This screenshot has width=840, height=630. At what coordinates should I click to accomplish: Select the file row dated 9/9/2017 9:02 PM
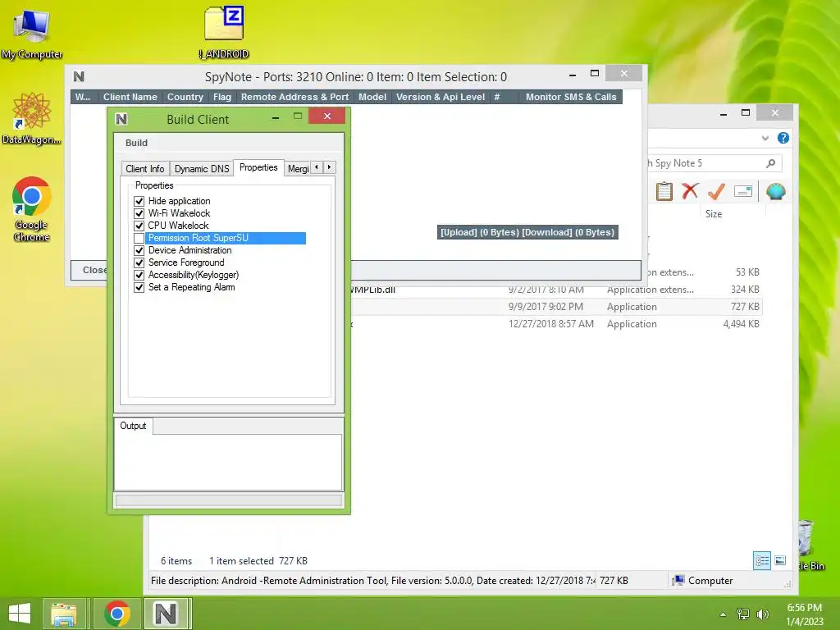pyautogui.click(x=557, y=307)
